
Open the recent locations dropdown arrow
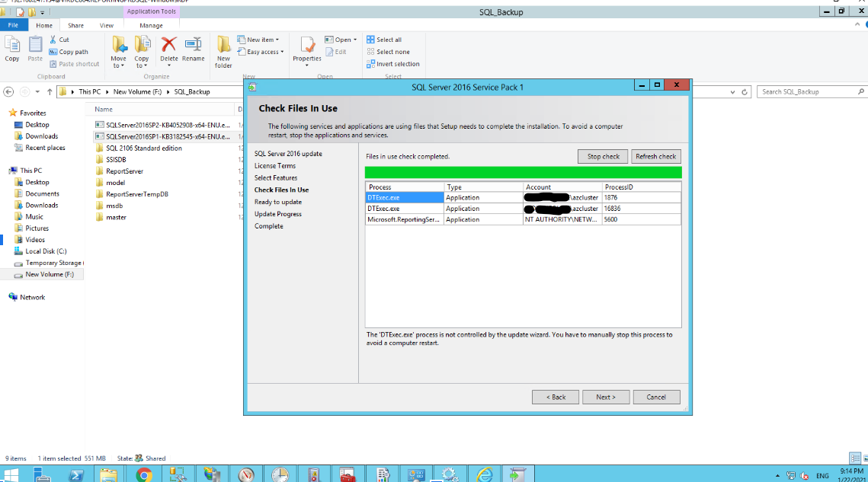point(37,92)
